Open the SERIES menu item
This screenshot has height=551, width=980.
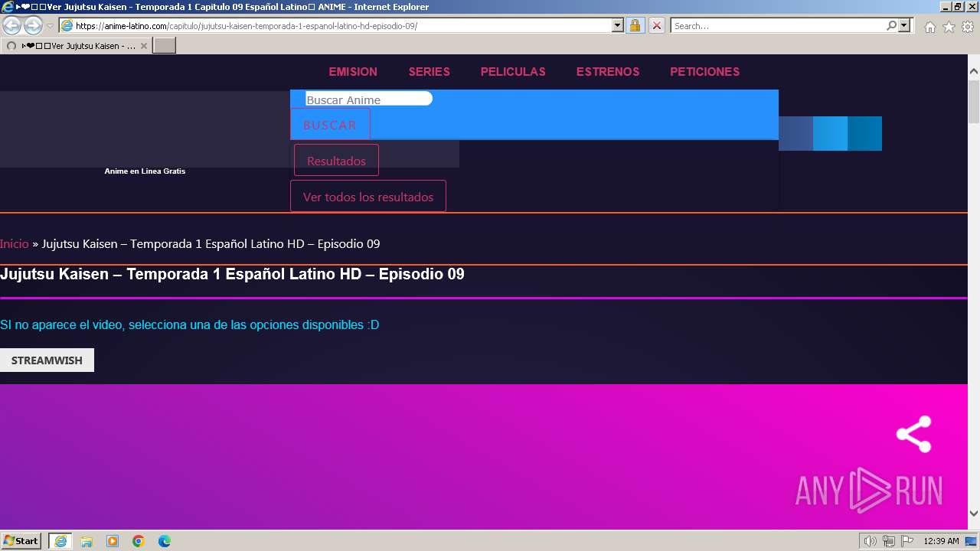tap(430, 72)
